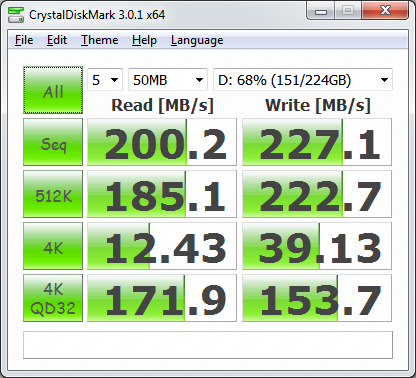This screenshot has width=416, height=378.
Task: Select the 4K write result 39.13
Action: pyautogui.click(x=317, y=246)
